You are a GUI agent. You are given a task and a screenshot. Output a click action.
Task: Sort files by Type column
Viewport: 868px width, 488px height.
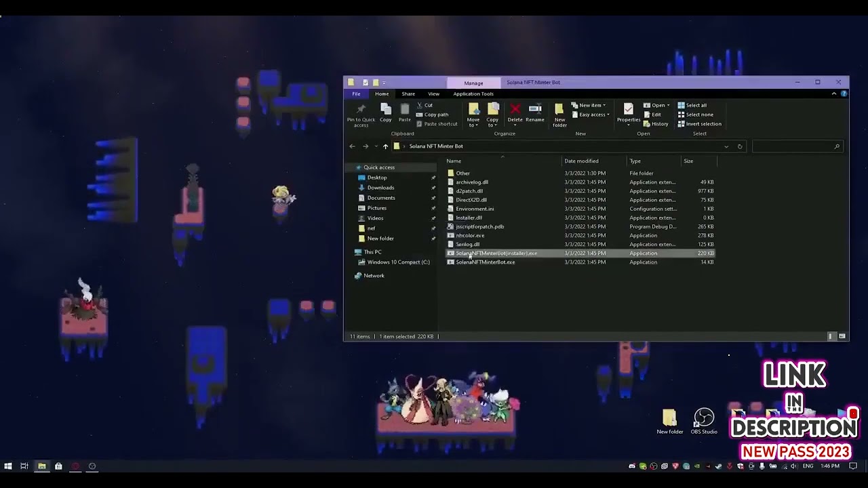click(654, 161)
